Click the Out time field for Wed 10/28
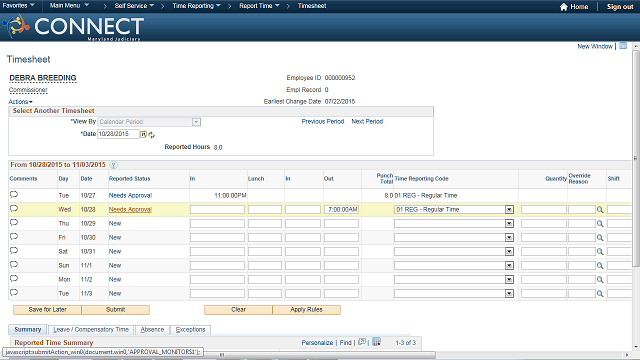 coord(341,209)
